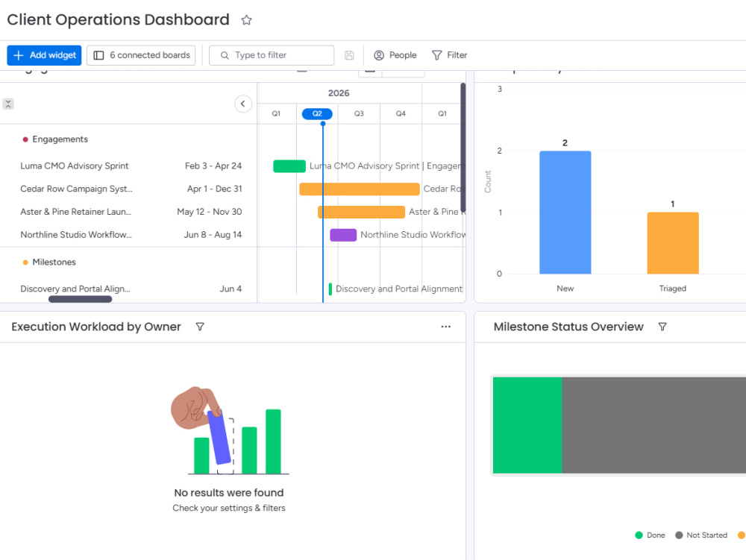Click the purple Northline Studio Workflow bar
This screenshot has height=560, width=746.
tap(343, 235)
